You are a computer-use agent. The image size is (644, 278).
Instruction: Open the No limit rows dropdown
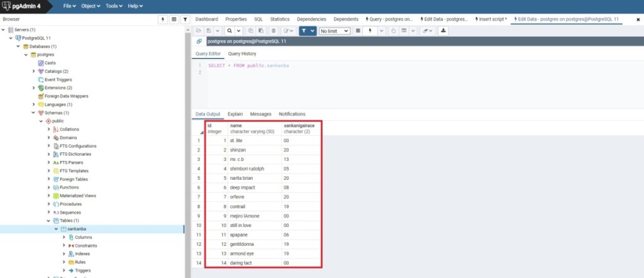point(335,30)
